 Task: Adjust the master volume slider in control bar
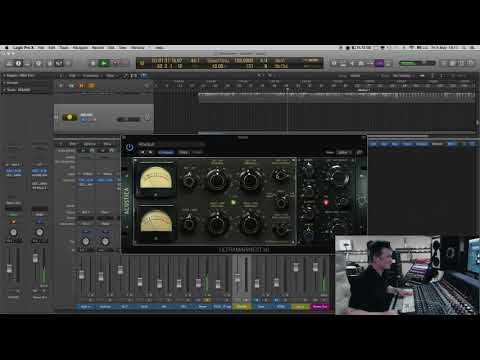pos(417,63)
